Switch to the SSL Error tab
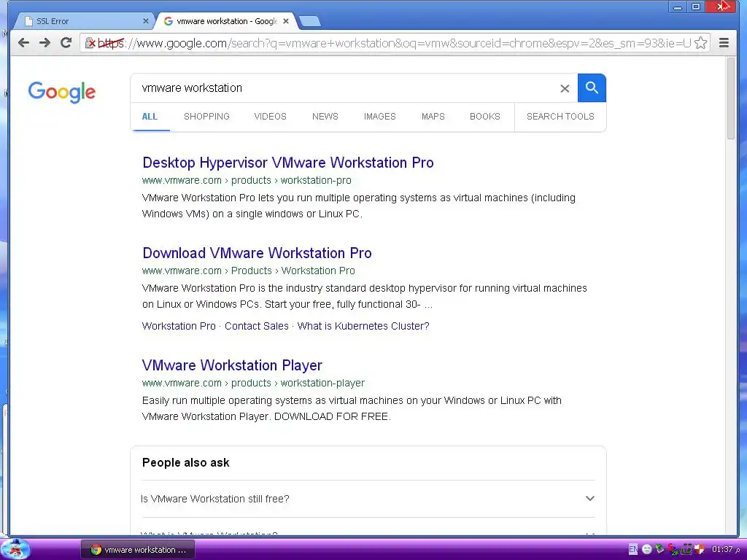This screenshot has height=560, width=747. click(86, 21)
